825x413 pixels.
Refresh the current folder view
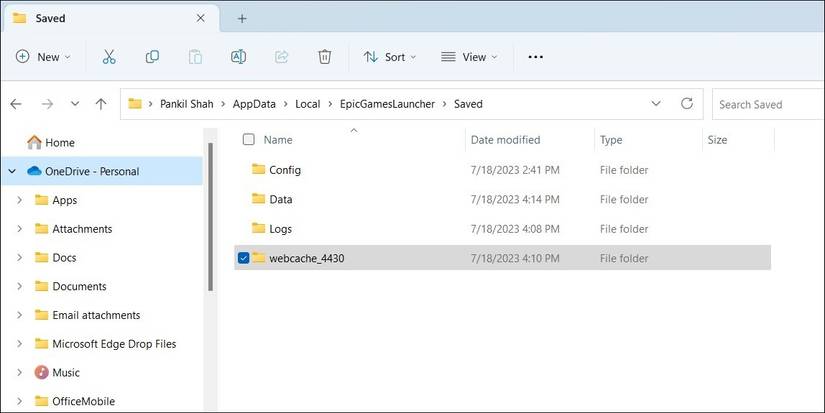pyautogui.click(x=687, y=104)
